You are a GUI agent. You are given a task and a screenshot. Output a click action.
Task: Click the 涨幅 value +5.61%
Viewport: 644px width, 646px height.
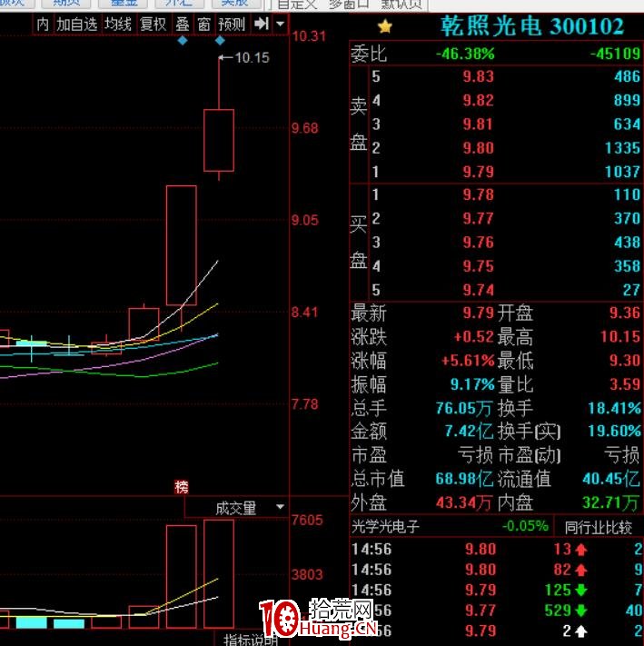(x=468, y=361)
